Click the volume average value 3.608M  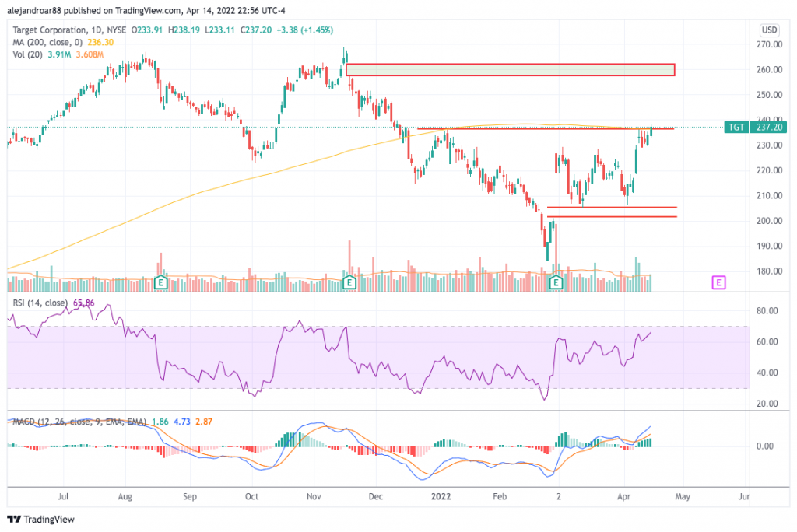pyautogui.click(x=90, y=54)
